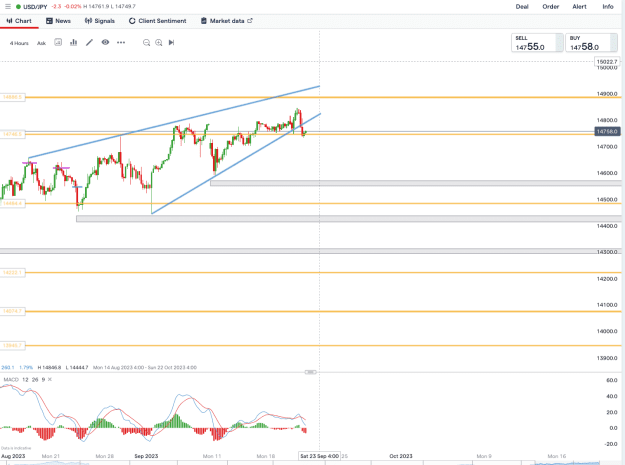625x465 pixels.
Task: Click the Sep 2023 time axis label
Action: [146, 456]
